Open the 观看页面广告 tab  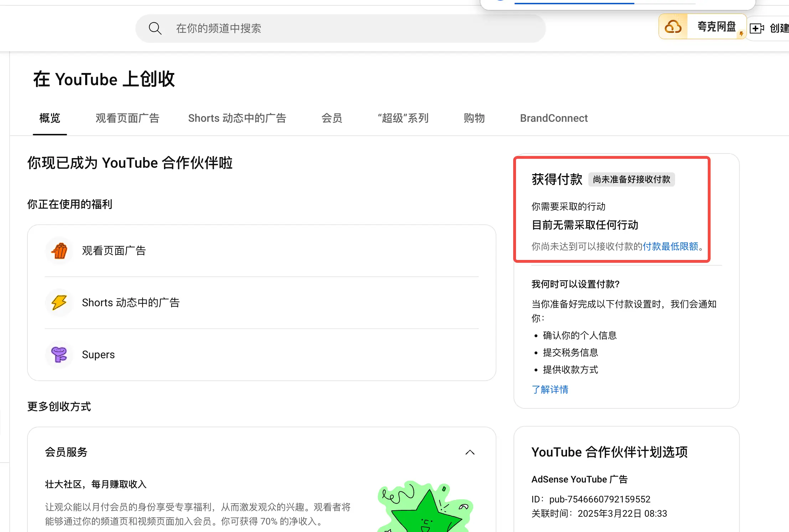pyautogui.click(x=128, y=118)
